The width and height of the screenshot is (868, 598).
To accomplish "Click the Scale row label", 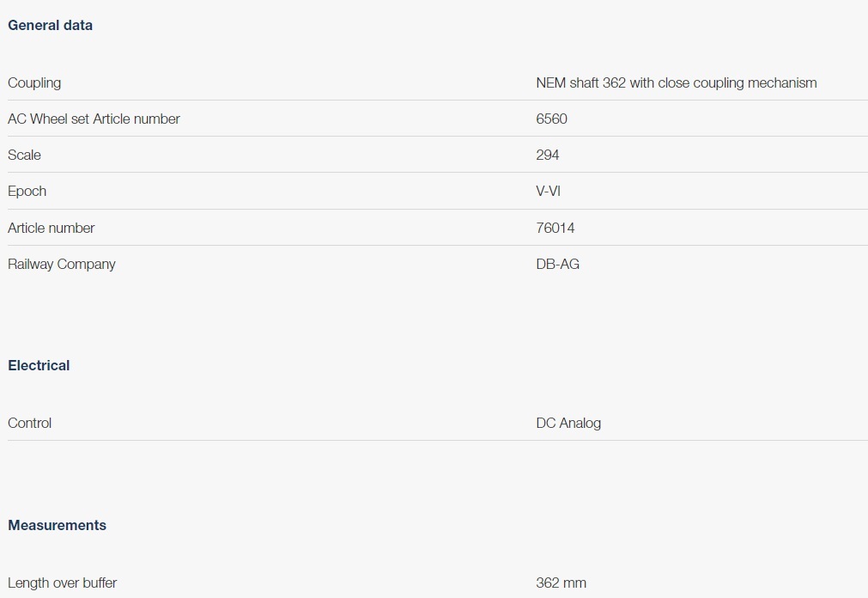I will point(24,155).
